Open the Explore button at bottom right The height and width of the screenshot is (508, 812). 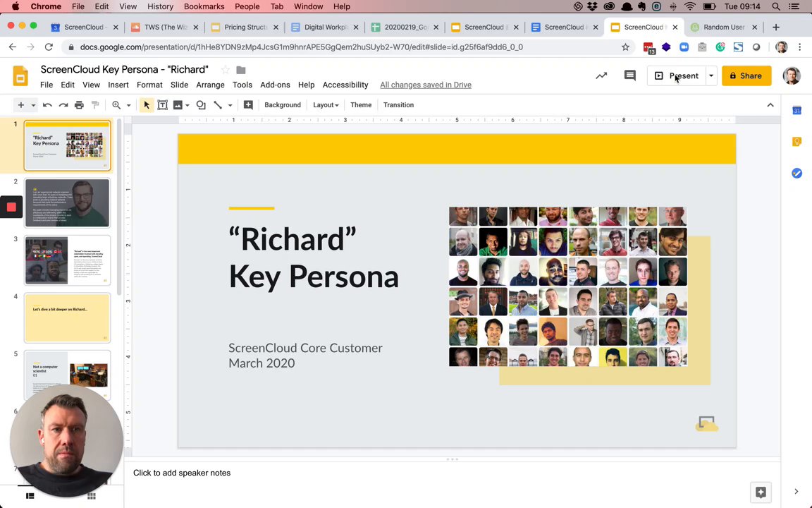761,492
